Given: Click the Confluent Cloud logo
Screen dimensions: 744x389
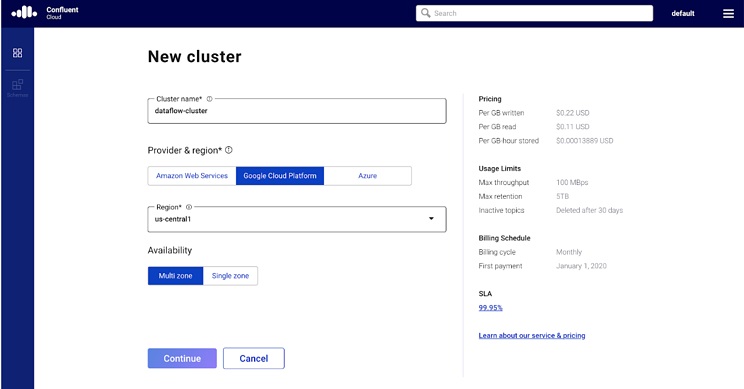Looking at the screenshot, I should click(45, 13).
